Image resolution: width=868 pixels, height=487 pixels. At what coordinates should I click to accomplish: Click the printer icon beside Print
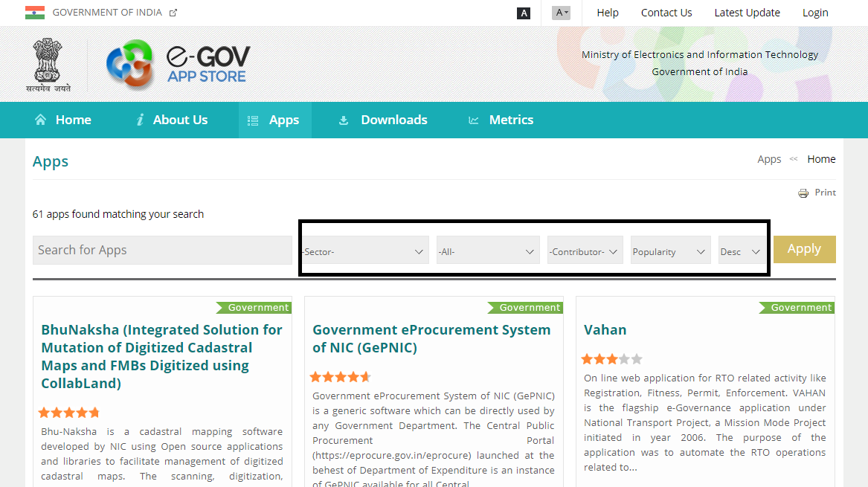tap(803, 192)
